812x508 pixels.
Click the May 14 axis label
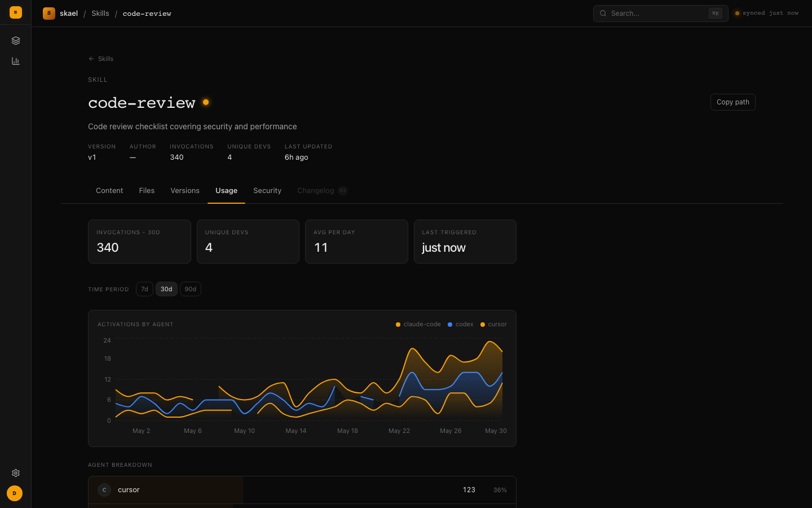point(296,431)
